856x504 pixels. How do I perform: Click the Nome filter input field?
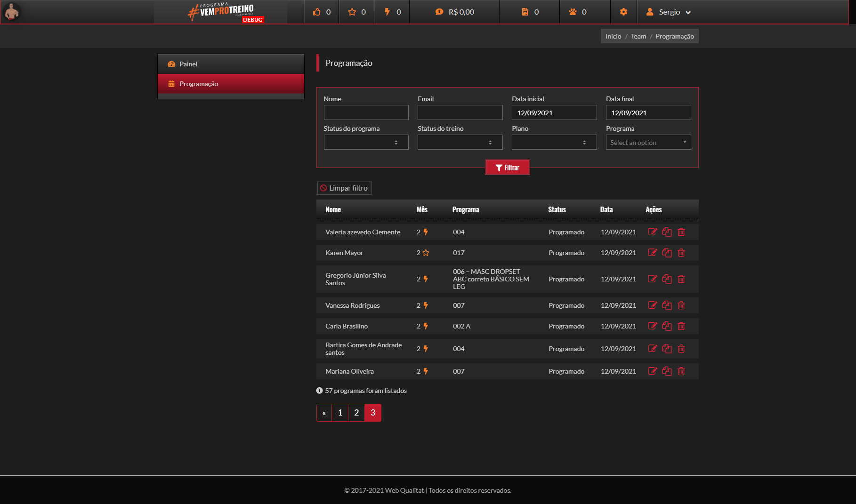[366, 112]
